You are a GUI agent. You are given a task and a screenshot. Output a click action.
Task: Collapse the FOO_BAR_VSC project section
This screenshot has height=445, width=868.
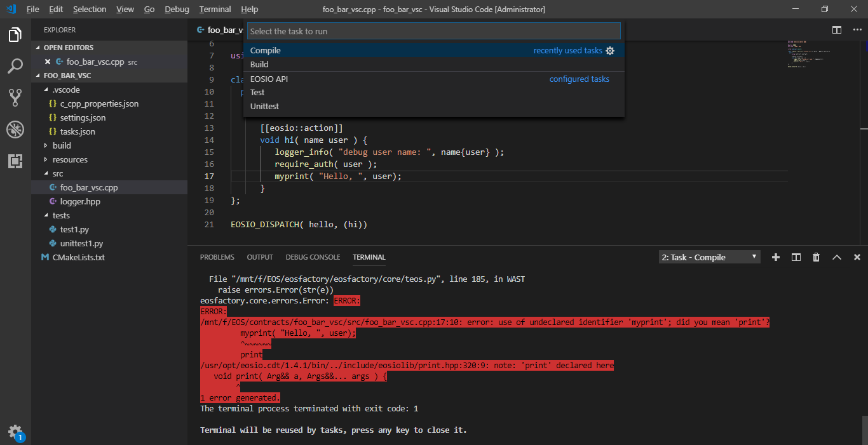tap(109, 76)
